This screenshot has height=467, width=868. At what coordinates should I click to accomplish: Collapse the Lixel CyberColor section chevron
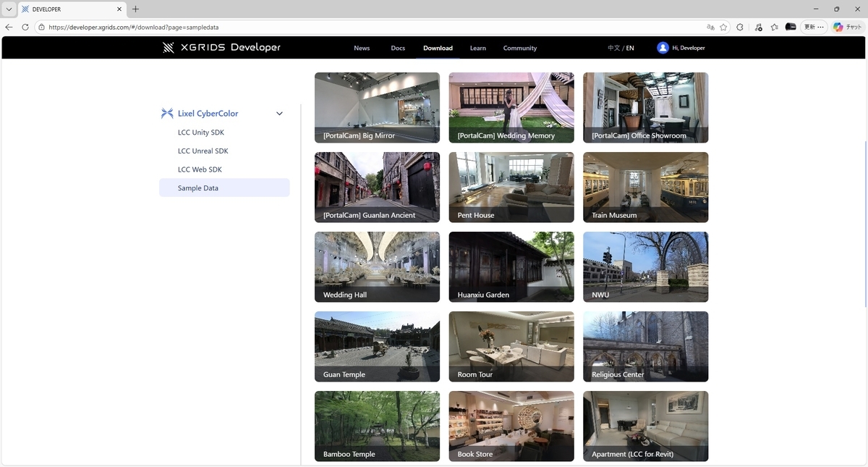click(x=279, y=114)
